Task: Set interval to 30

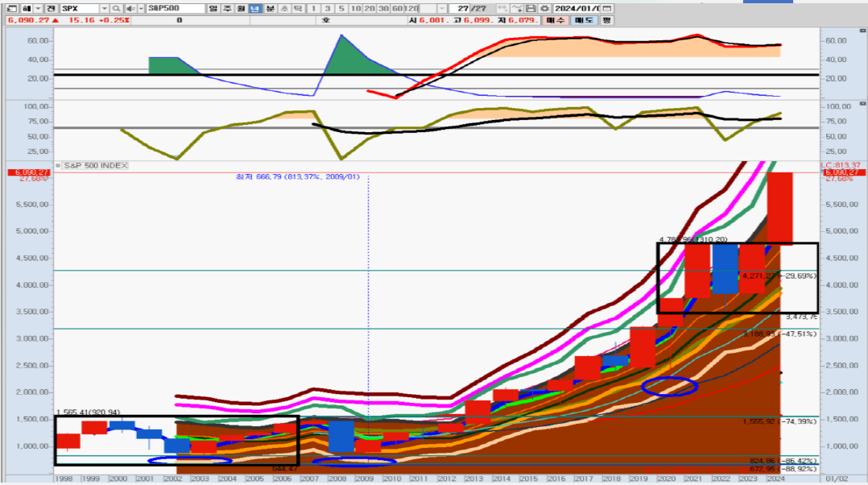Action: 383,9
